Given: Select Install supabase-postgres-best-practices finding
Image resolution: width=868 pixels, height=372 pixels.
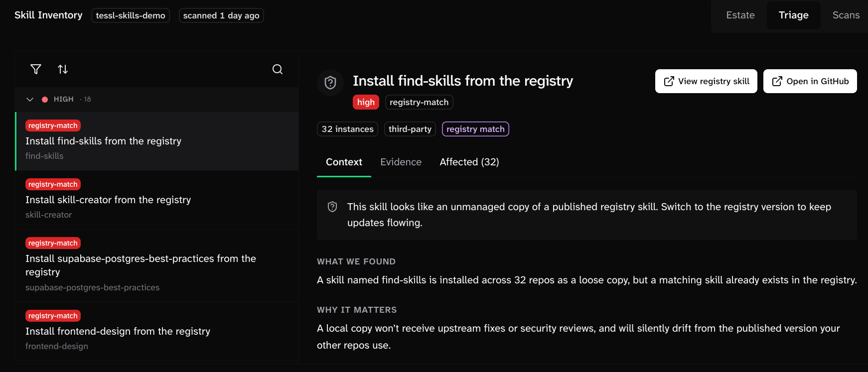Looking at the screenshot, I should (157, 266).
